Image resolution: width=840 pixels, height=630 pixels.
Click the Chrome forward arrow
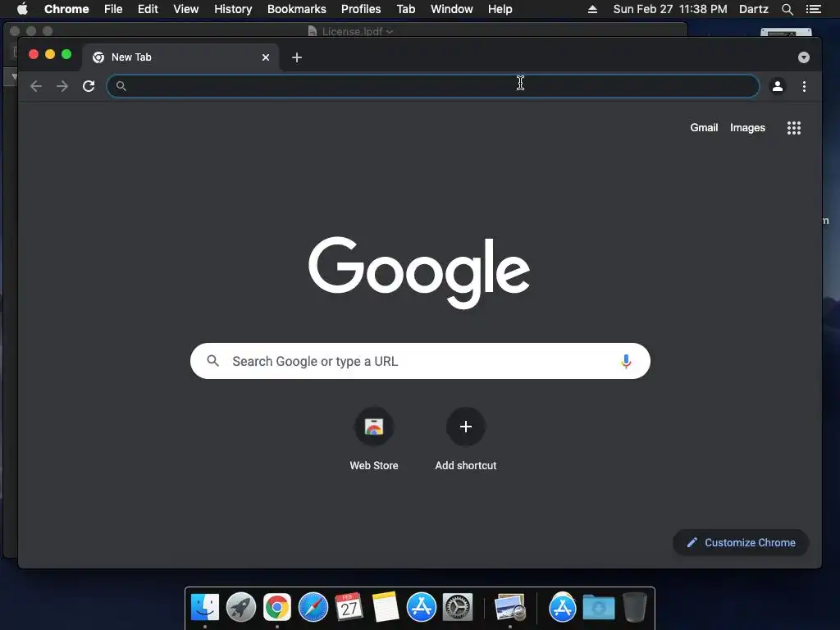click(x=62, y=86)
